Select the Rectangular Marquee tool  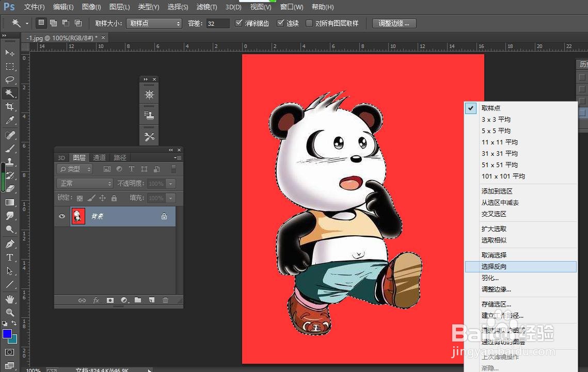10,67
